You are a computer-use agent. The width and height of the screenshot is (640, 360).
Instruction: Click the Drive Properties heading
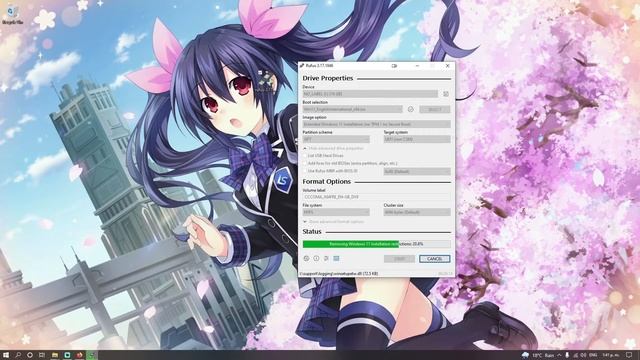[328, 78]
